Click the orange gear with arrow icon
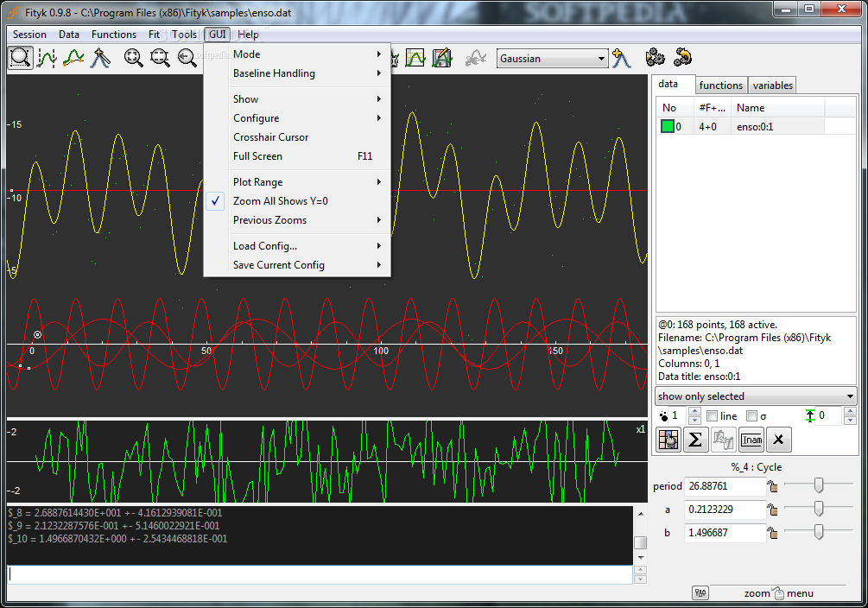Image resolution: width=868 pixels, height=608 pixels. (x=682, y=57)
